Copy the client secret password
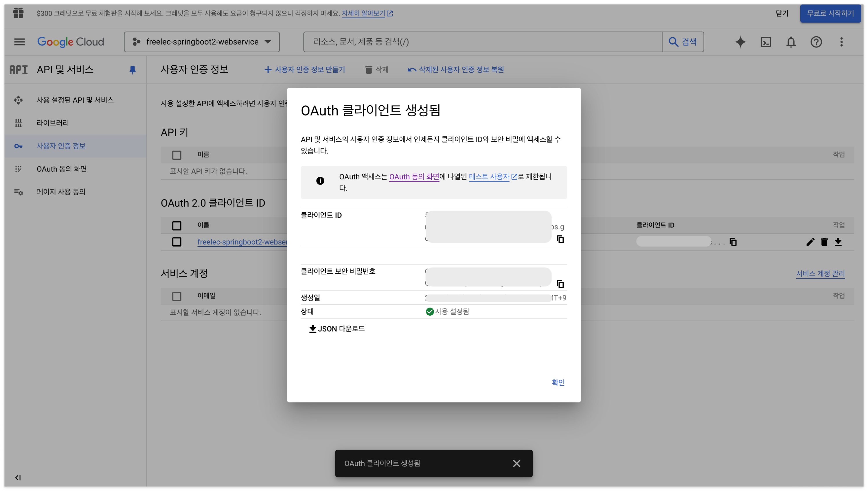This screenshot has height=491, width=868. [560, 284]
